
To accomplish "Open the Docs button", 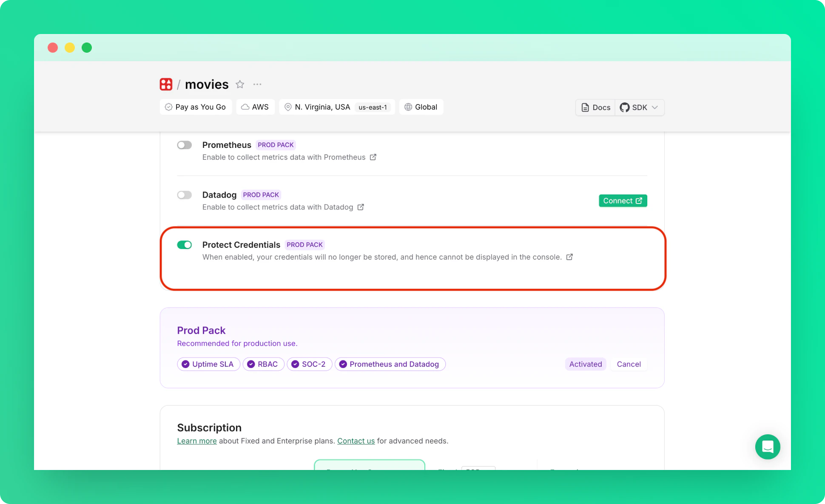I will pyautogui.click(x=596, y=108).
